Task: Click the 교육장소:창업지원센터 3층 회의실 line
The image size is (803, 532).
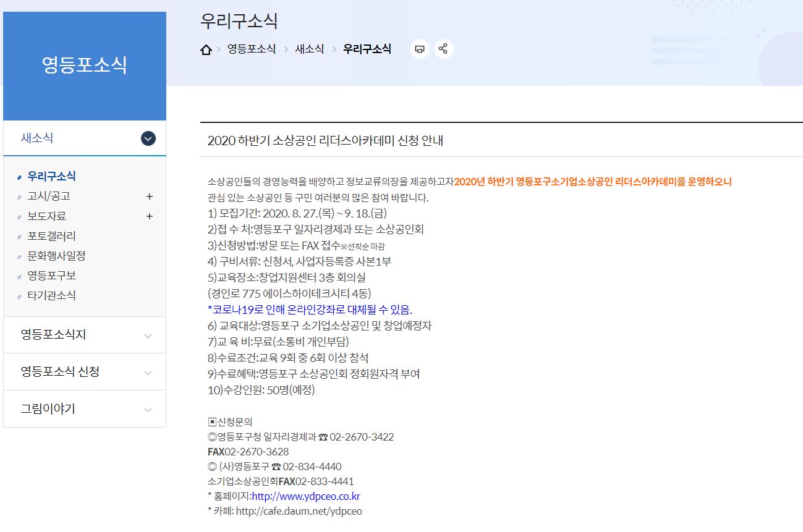Action: [287, 277]
